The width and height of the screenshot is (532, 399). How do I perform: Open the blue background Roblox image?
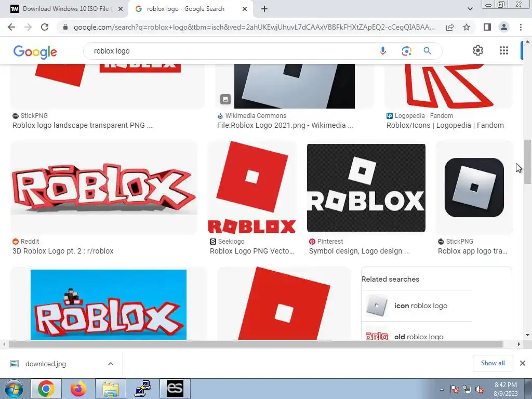coord(109,304)
